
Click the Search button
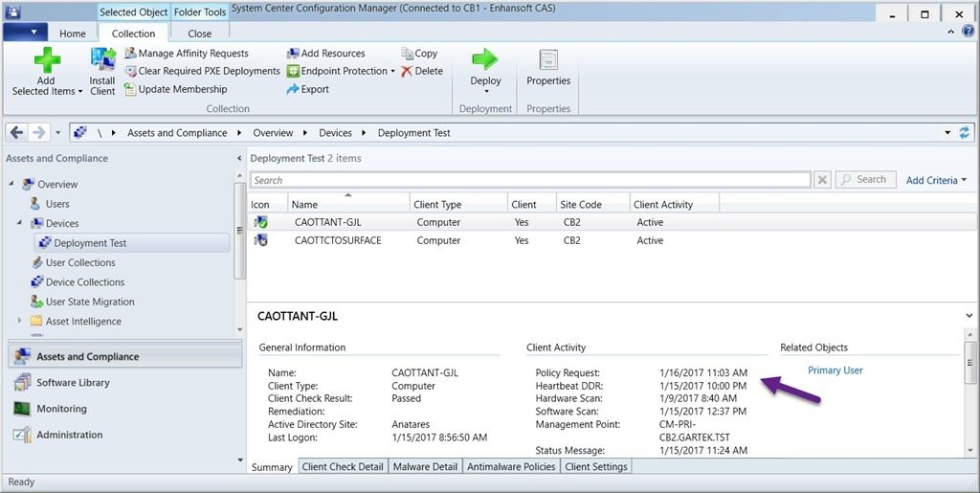[x=865, y=179]
